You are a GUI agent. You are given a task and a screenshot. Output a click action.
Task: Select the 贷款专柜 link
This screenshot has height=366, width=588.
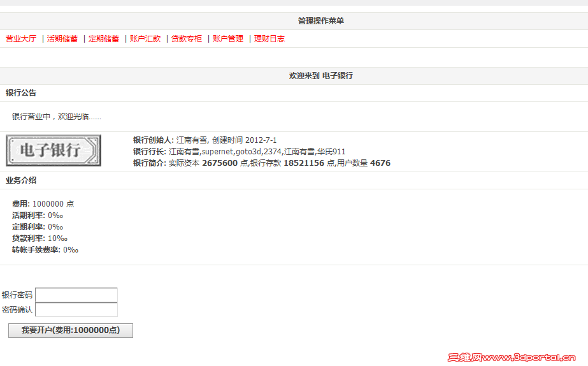(x=187, y=39)
